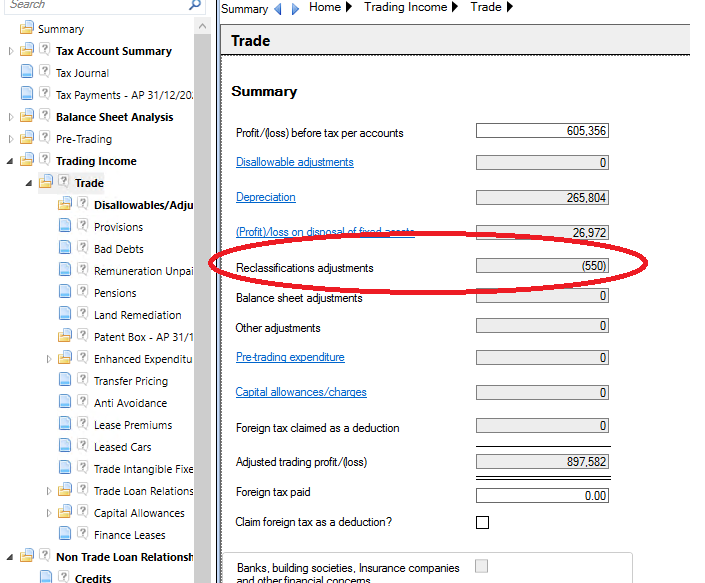Click Profit before tax per accounts field

(542, 131)
